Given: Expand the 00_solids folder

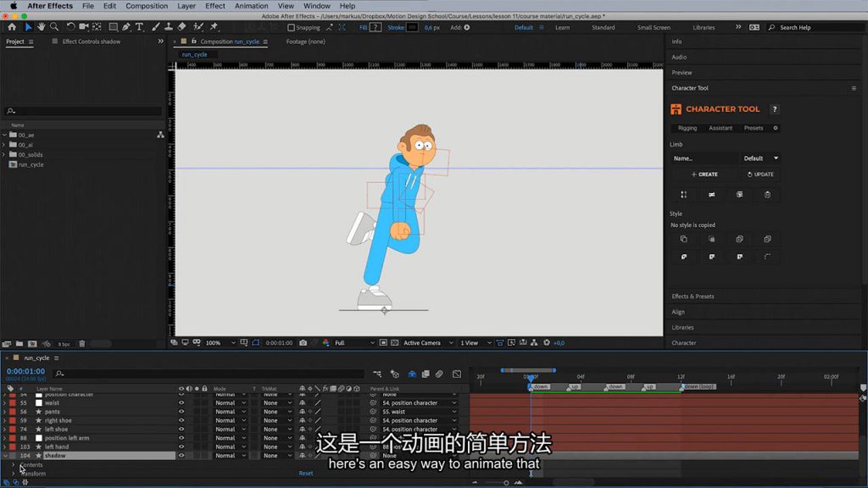Looking at the screenshot, I should [x=4, y=155].
